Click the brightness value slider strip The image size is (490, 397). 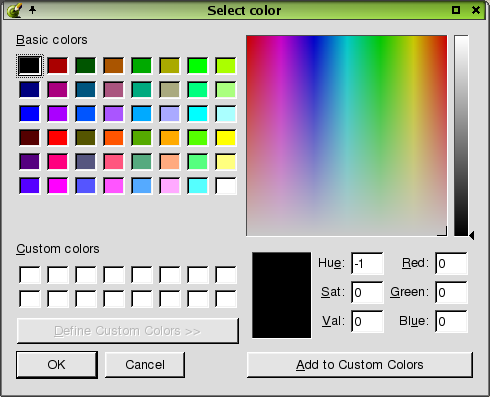461,135
